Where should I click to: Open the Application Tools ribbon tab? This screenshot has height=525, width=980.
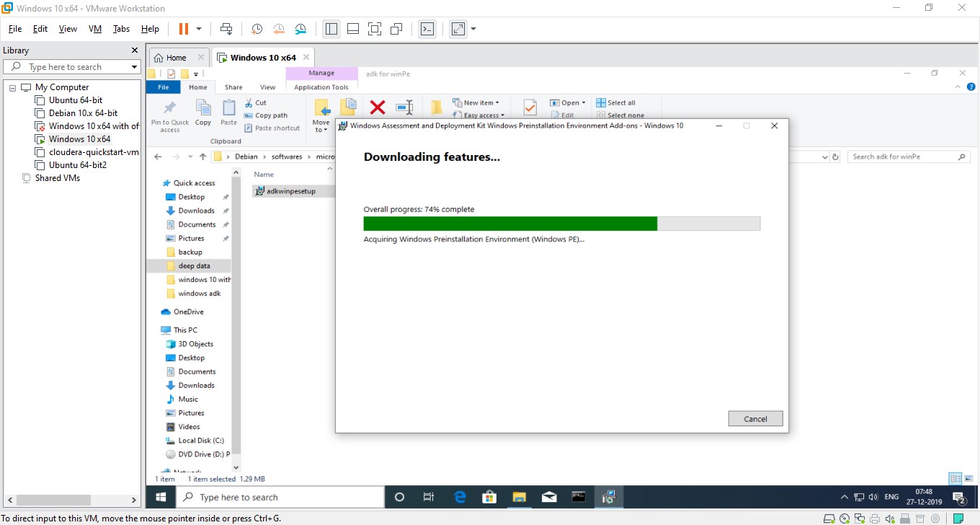321,87
